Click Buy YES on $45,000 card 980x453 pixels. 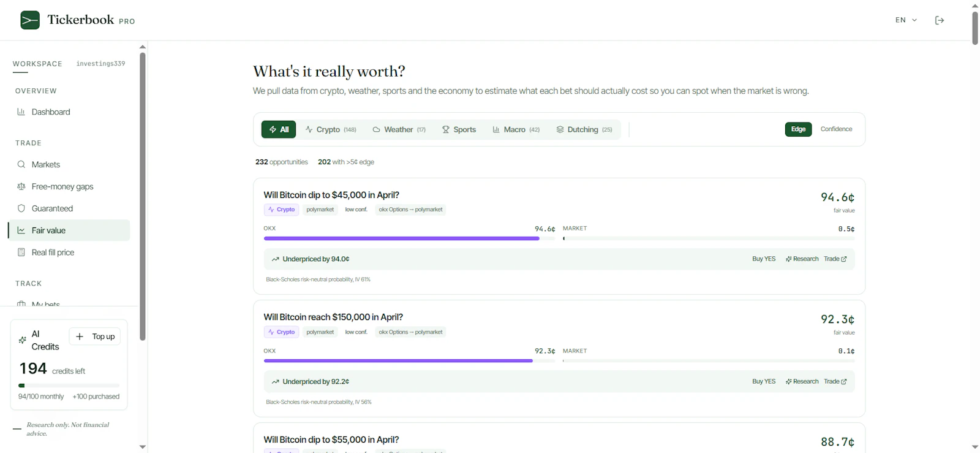[764, 259]
